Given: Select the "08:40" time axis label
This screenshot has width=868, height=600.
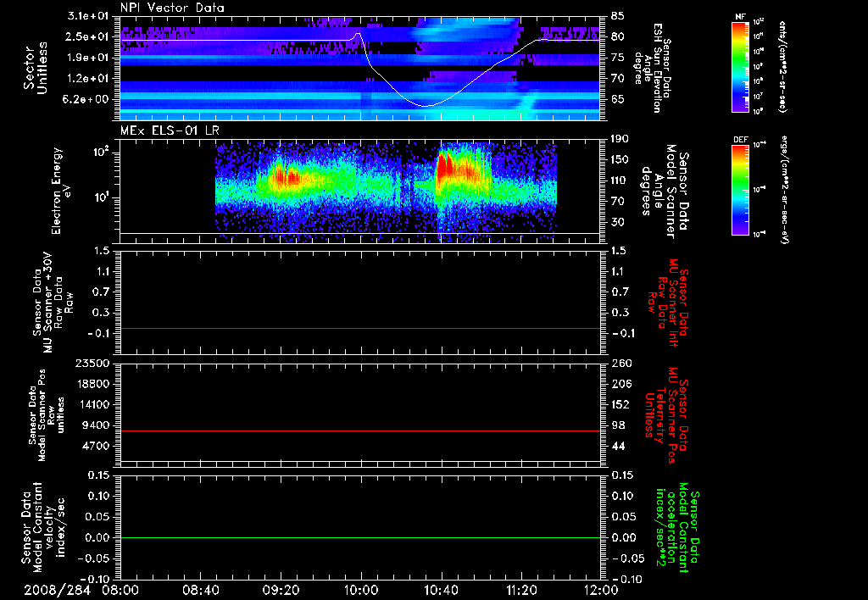Looking at the screenshot, I should point(200,590).
